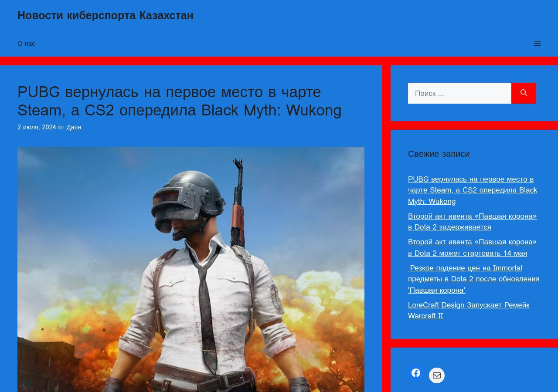Open the hamburger menu icon
558x392 pixels.
coord(537,44)
